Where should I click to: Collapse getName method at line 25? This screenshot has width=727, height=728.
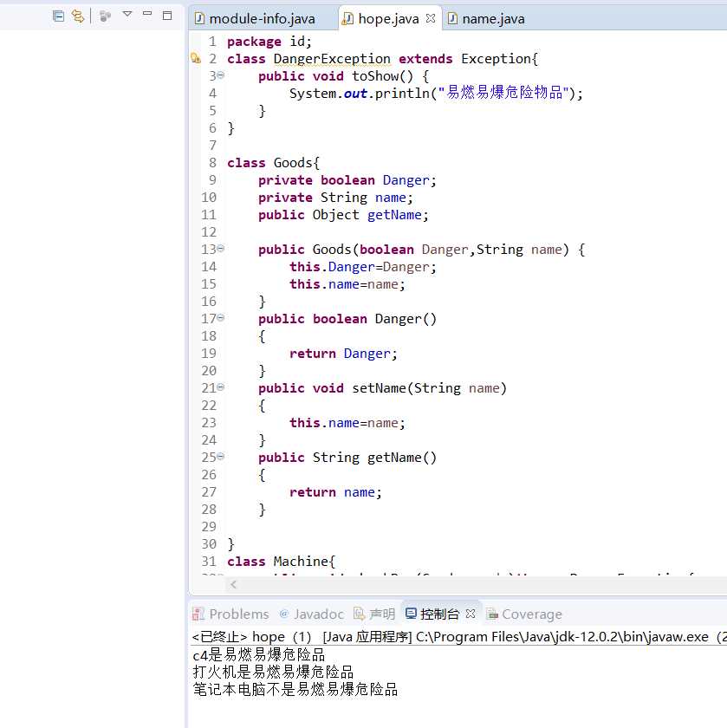[221, 457]
